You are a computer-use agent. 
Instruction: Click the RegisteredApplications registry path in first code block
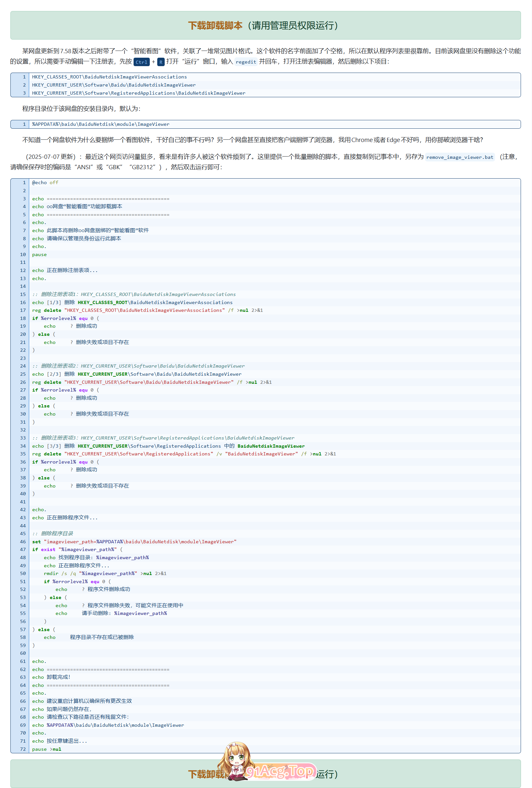pyautogui.click(x=138, y=93)
